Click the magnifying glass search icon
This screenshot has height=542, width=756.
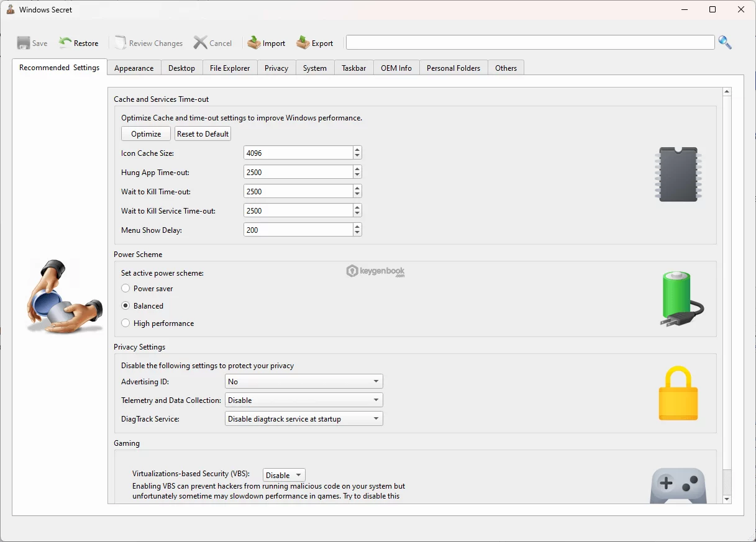[725, 42]
